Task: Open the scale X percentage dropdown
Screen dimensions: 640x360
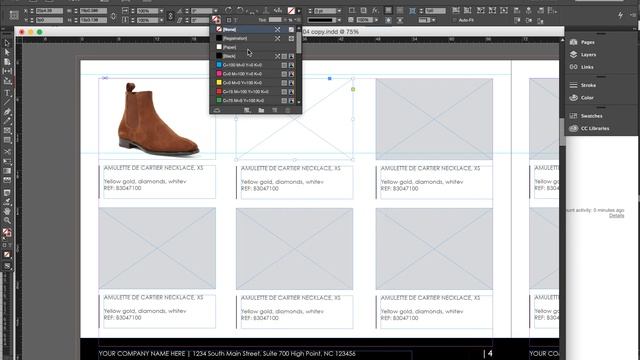Action: pyautogui.click(x=162, y=11)
